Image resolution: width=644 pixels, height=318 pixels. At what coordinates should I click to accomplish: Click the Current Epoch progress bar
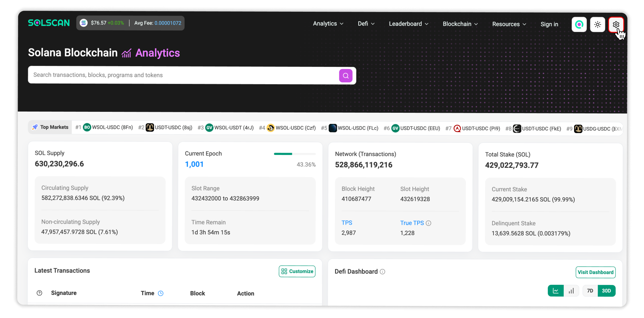pos(295,154)
